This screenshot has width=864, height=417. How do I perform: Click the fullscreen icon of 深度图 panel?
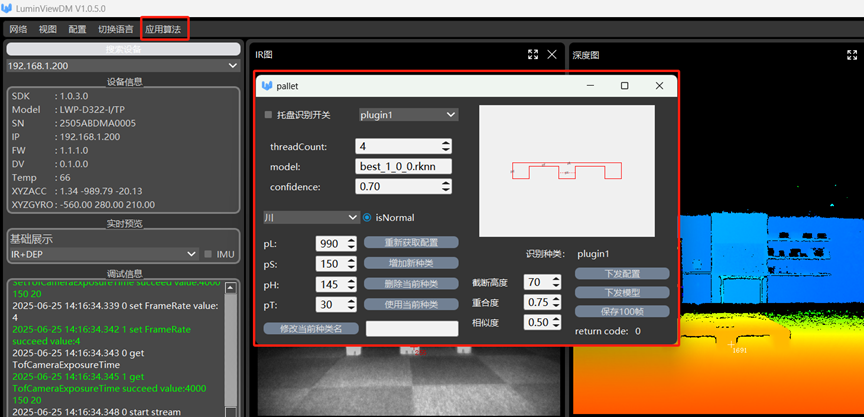click(x=852, y=55)
